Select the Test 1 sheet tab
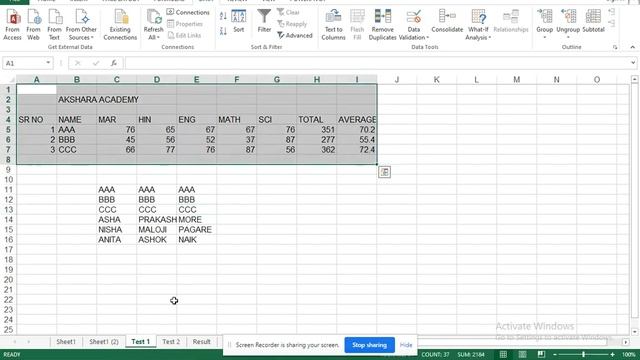The image size is (640, 360). click(x=140, y=342)
